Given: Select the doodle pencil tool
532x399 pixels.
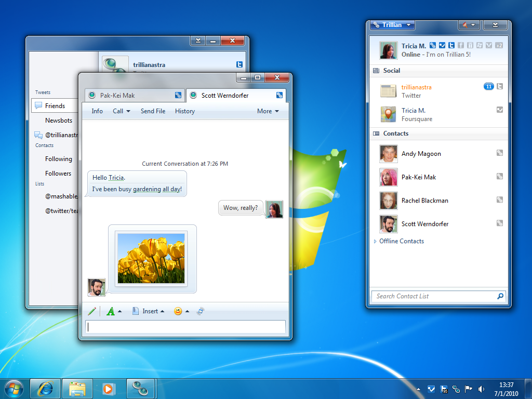Looking at the screenshot, I should [x=92, y=311].
